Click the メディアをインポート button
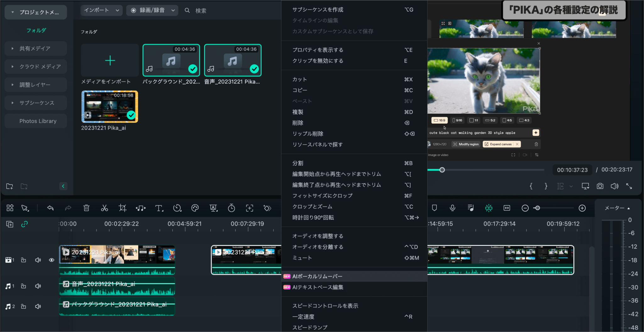The height and width of the screenshot is (332, 644). pos(109,60)
